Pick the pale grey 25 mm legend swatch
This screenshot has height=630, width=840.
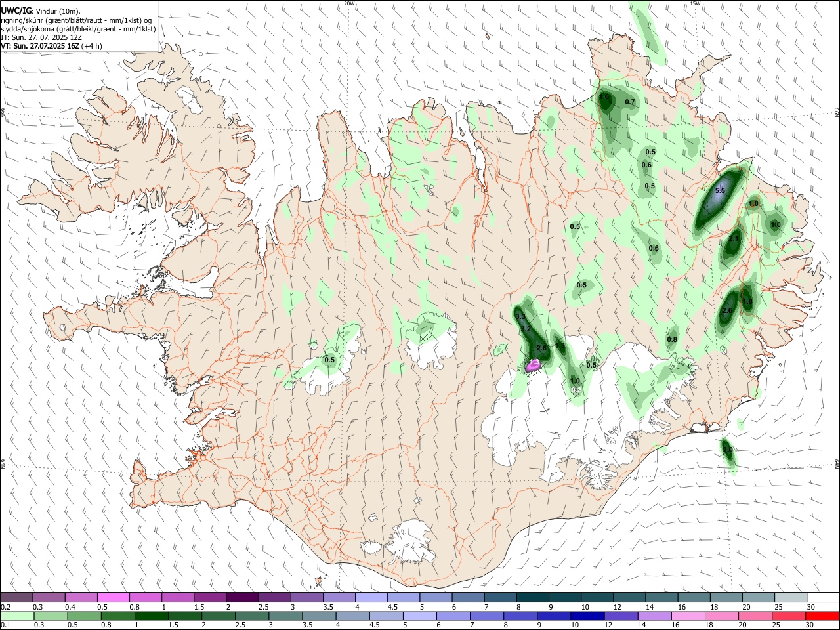coord(791,598)
